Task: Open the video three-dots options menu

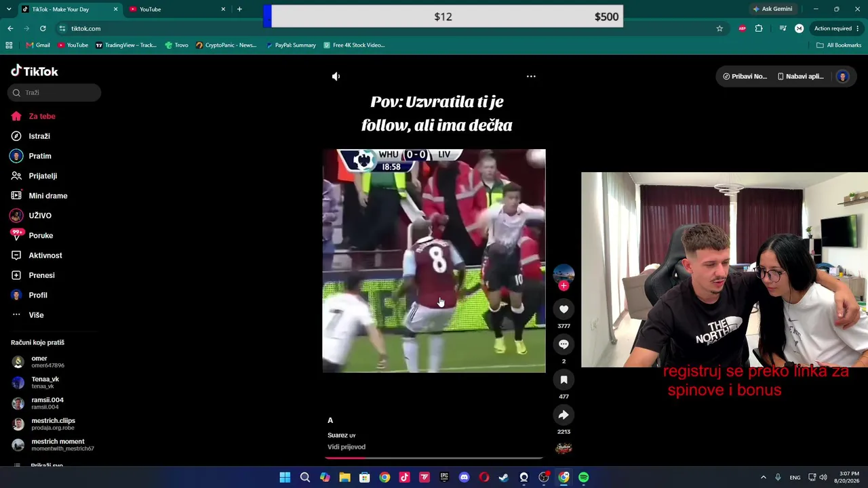Action: [531, 77]
